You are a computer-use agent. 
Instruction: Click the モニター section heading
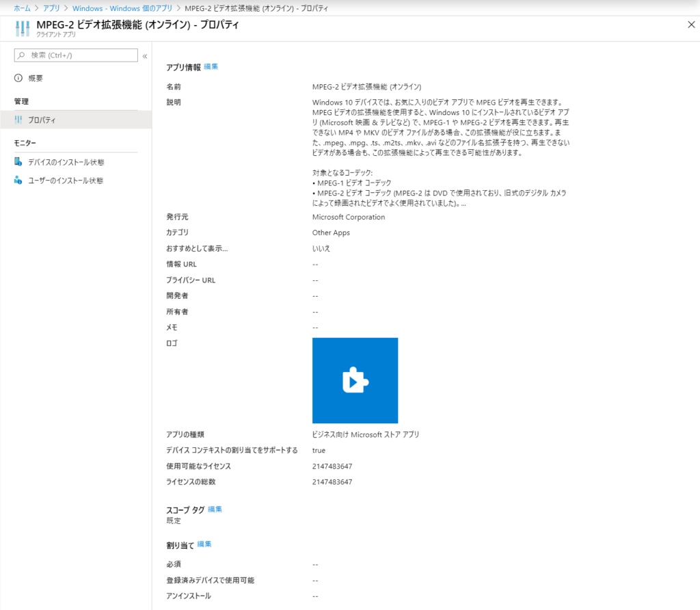click(25, 143)
